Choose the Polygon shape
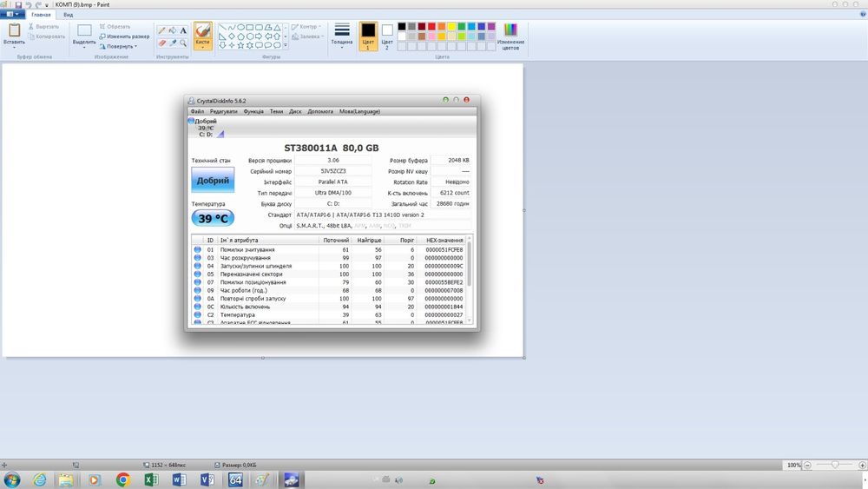Screen dimensions: 868x489 268,27
